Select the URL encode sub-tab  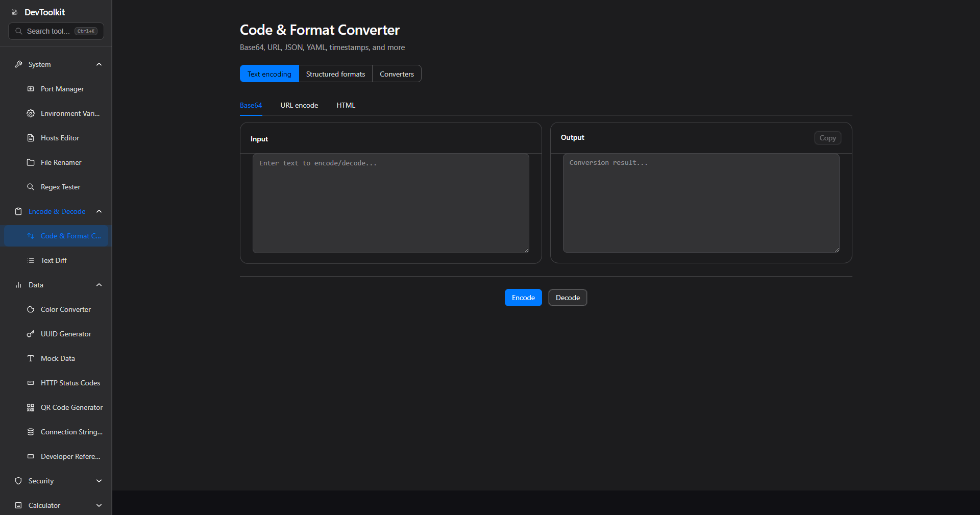299,105
